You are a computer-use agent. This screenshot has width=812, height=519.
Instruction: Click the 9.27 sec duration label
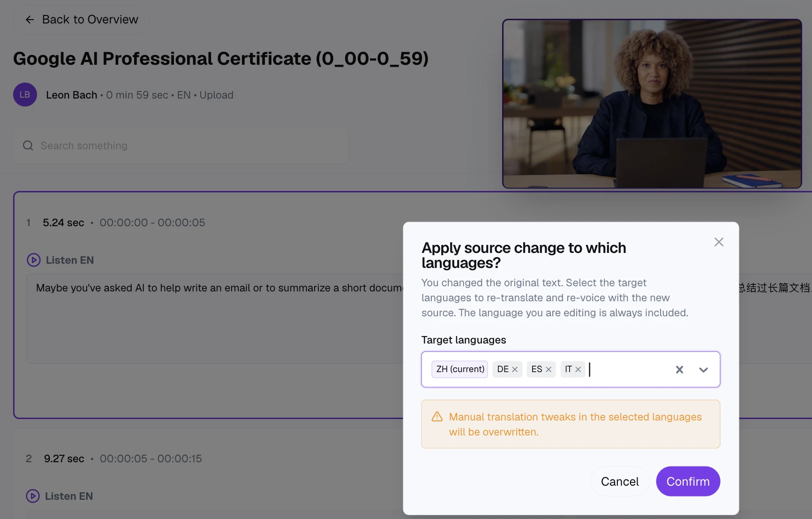[x=64, y=458]
